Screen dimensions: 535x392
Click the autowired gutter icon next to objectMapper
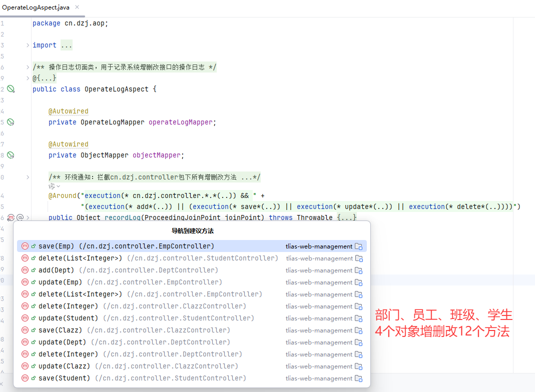(11, 155)
